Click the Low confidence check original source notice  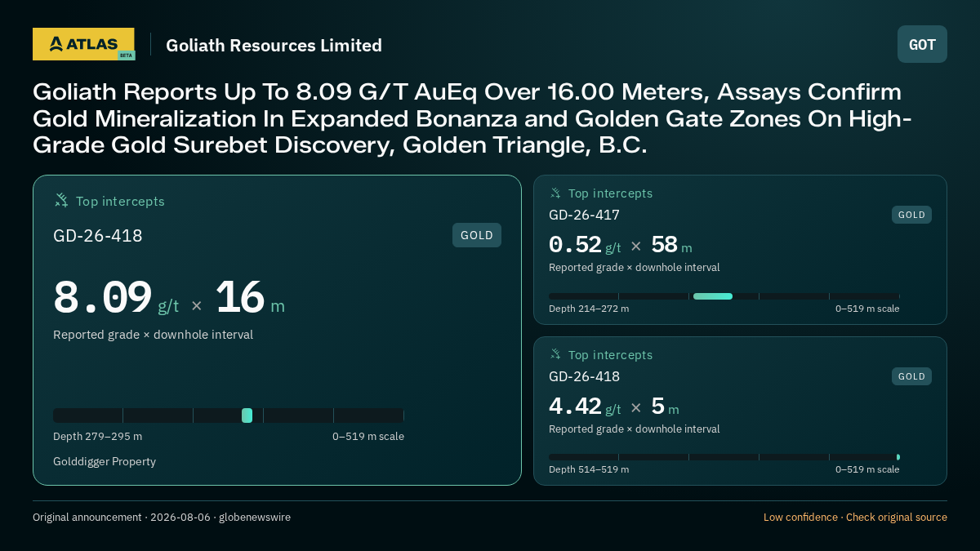(855, 518)
